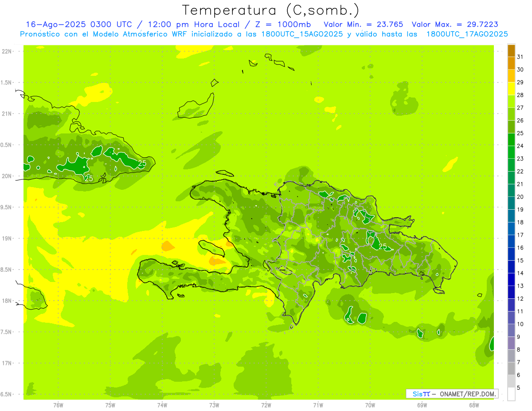Click the lime legend swatch between 27 and 28
The width and height of the screenshot is (532, 411).
tap(512, 102)
